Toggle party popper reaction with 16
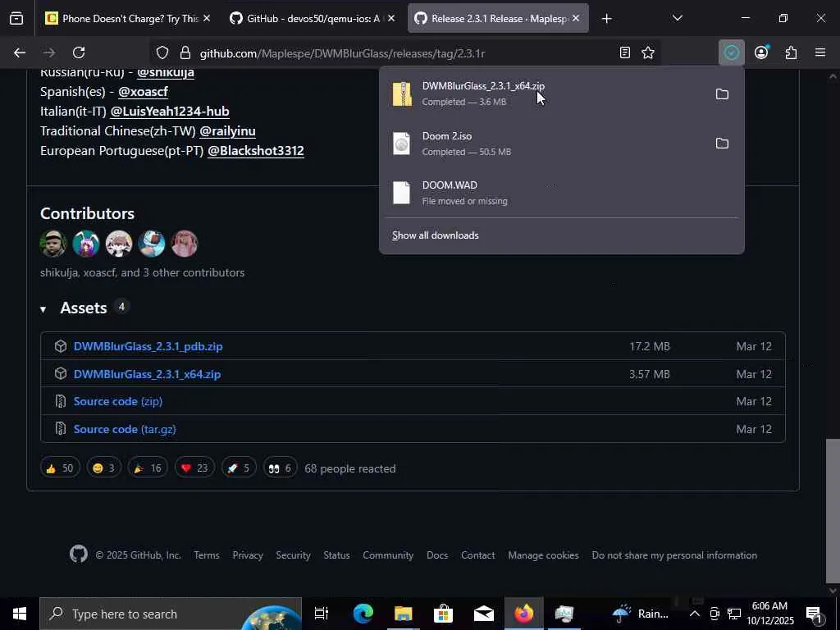 148,468
